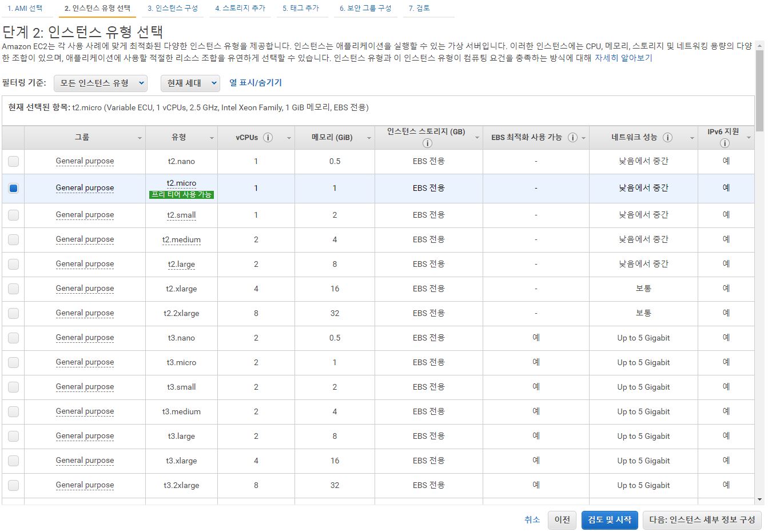This screenshot has height=532, width=768.
Task: Click the 메모리 (GiB) column header
Action: [335, 138]
